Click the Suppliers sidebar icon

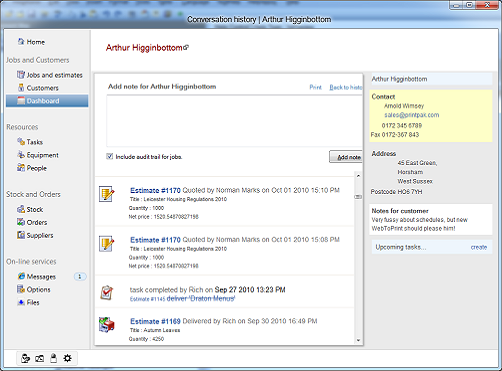pos(21,235)
